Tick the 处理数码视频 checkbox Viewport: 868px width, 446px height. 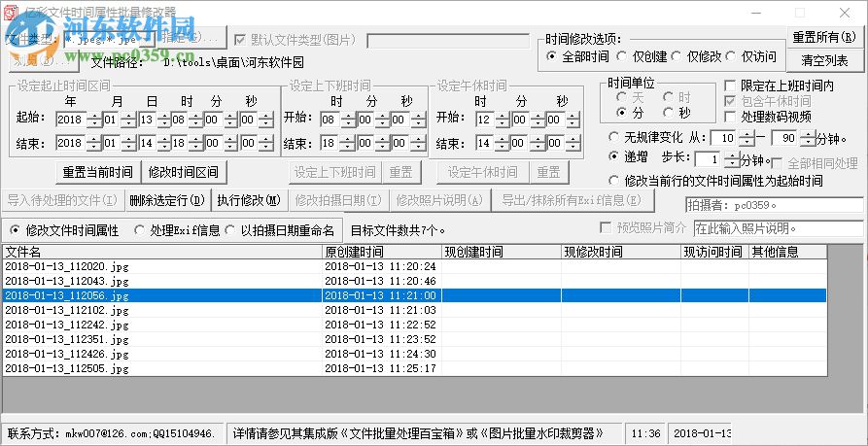click(768, 117)
